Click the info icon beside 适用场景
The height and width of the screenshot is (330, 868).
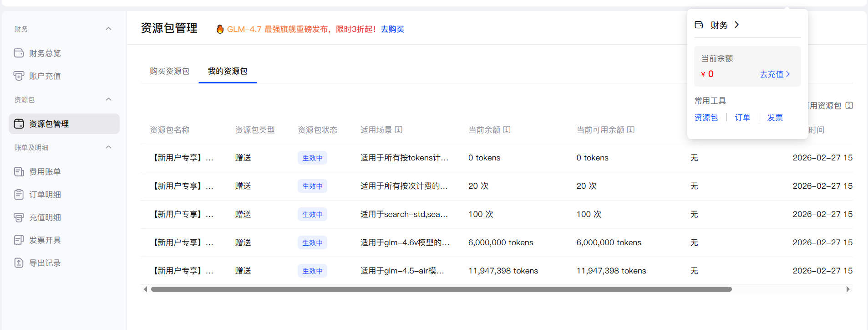coord(399,130)
